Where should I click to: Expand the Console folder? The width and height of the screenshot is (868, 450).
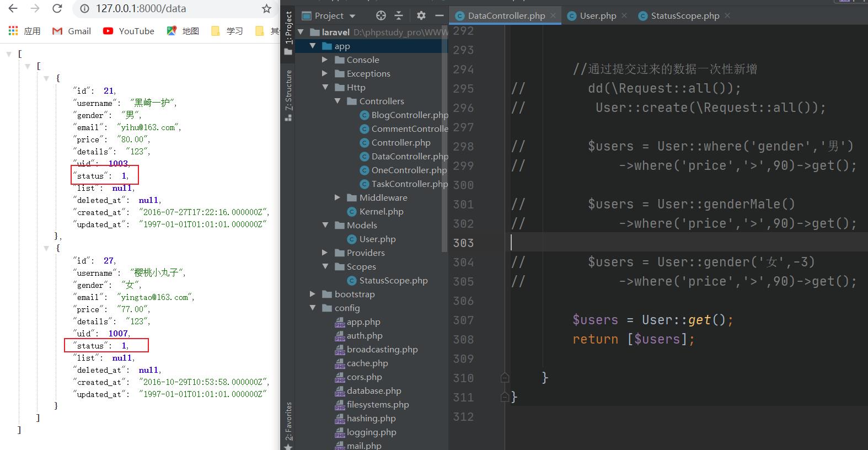(325, 60)
